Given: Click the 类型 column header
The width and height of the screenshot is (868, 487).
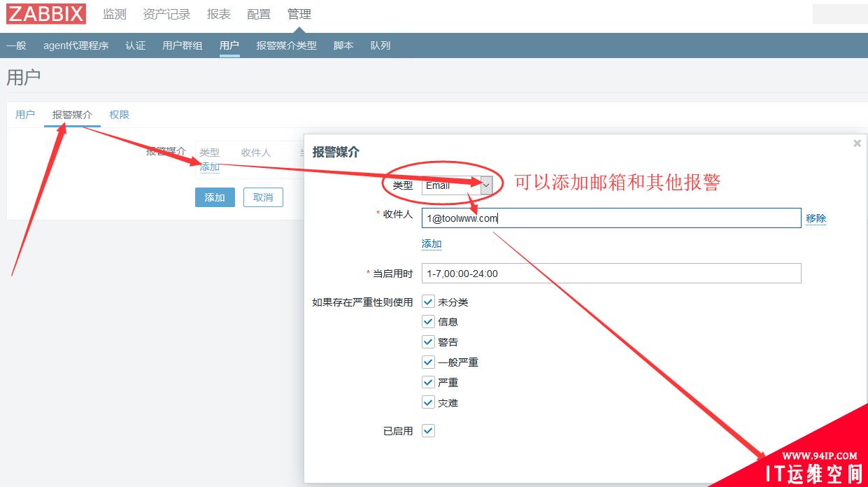Looking at the screenshot, I should click(x=209, y=153).
